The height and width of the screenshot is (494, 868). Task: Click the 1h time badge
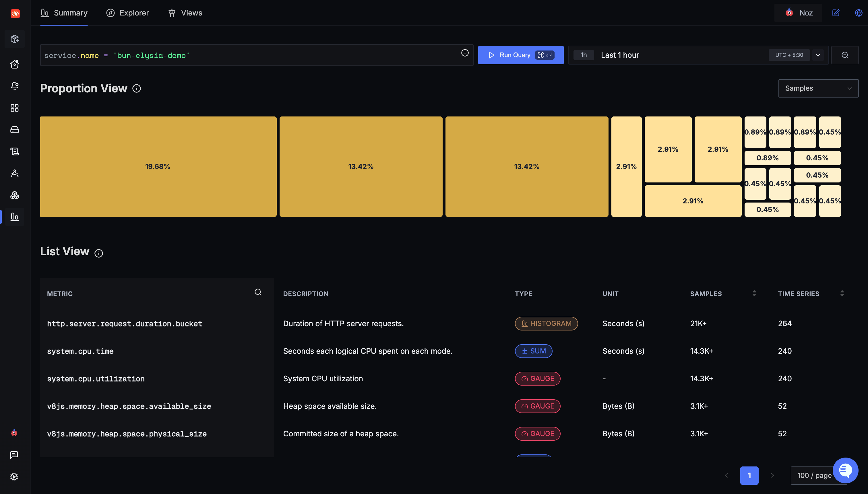coord(584,55)
